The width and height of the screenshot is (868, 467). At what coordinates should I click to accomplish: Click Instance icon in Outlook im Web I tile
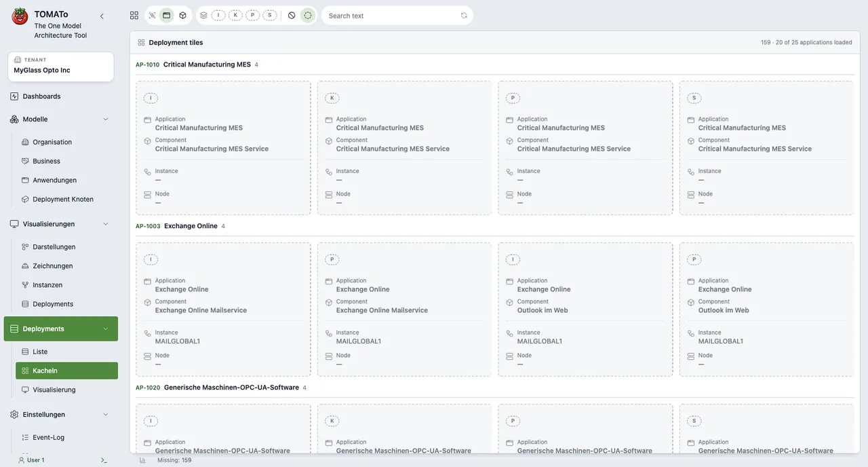[x=509, y=334]
